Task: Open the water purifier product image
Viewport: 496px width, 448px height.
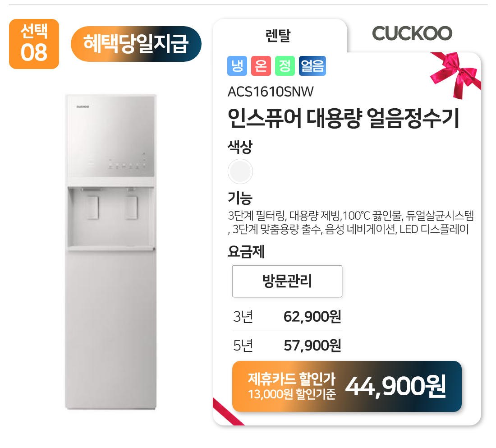Action: pyautogui.click(x=111, y=252)
